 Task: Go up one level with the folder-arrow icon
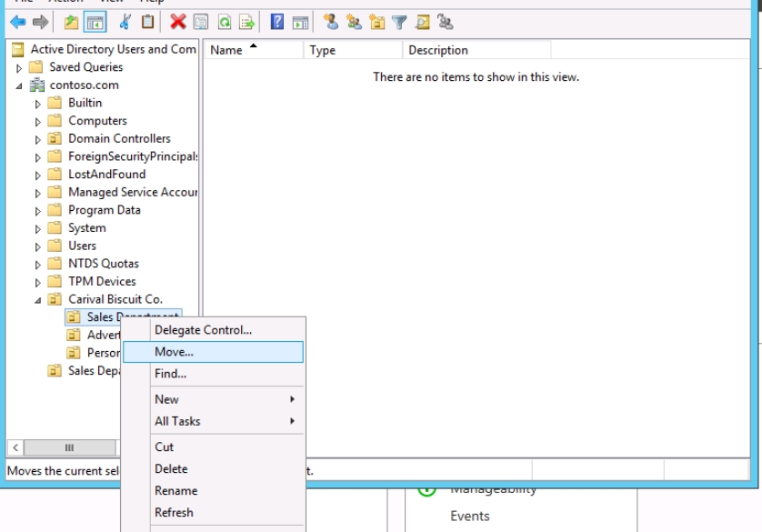point(71,22)
